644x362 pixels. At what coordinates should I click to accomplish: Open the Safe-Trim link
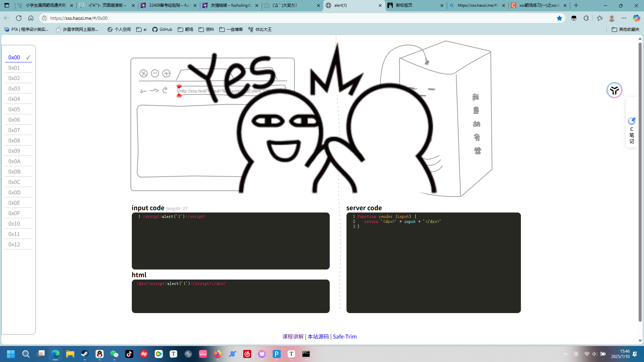click(x=345, y=337)
